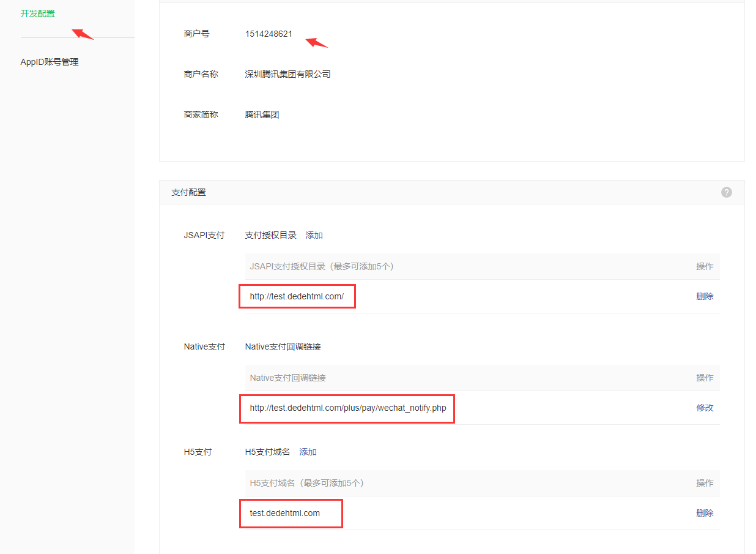
Task: Open 开发配置 in the sidebar
Action: tap(37, 13)
